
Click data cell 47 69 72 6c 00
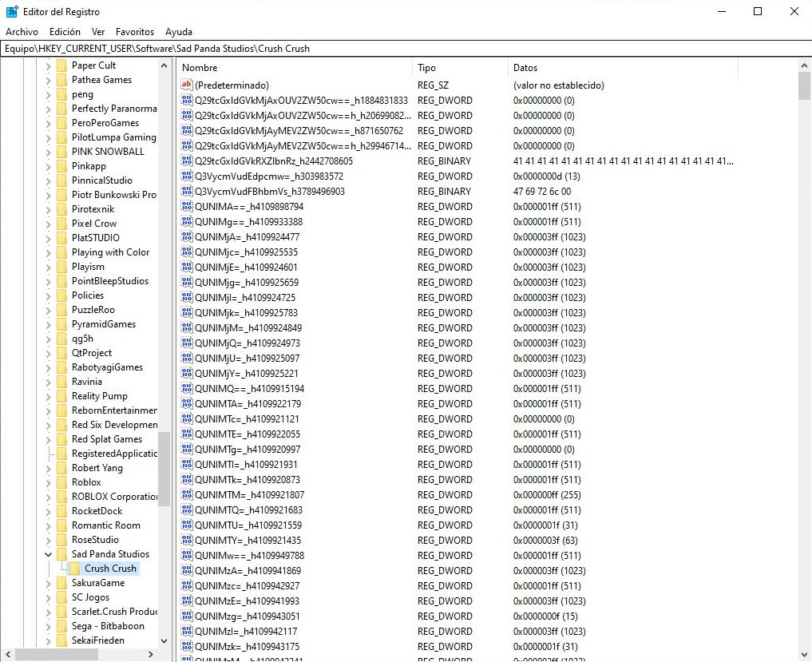coord(541,191)
